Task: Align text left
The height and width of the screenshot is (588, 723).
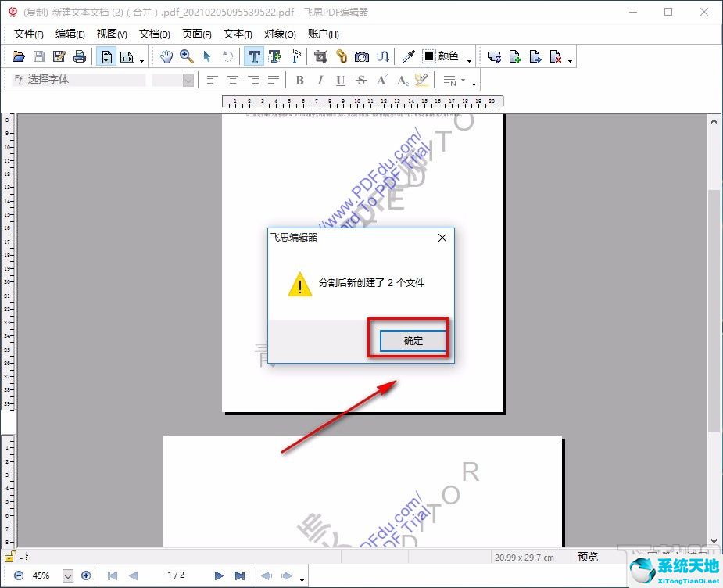Action: click(212, 81)
